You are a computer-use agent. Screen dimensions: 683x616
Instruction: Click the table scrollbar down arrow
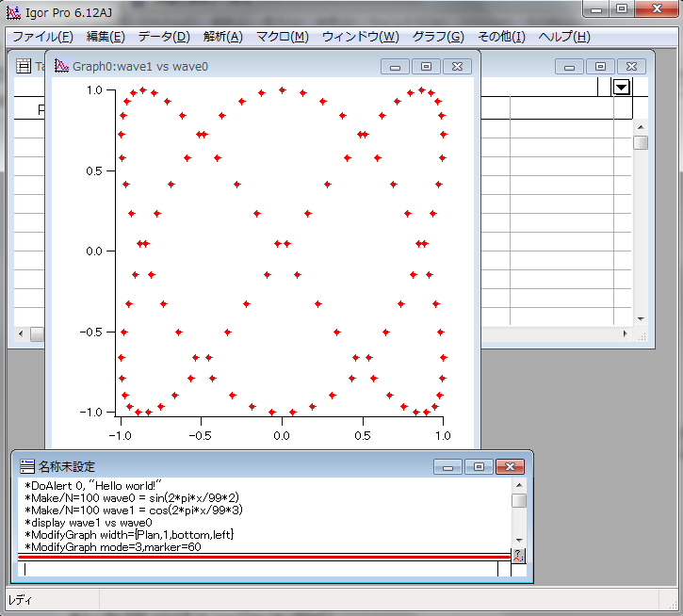(x=641, y=318)
